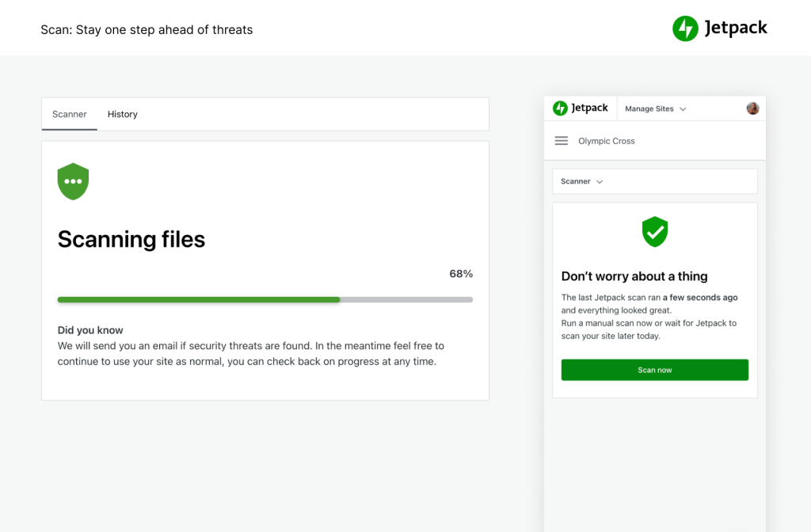This screenshot has height=532, width=811.
Task: Click the Scanning files heading
Action: (131, 239)
